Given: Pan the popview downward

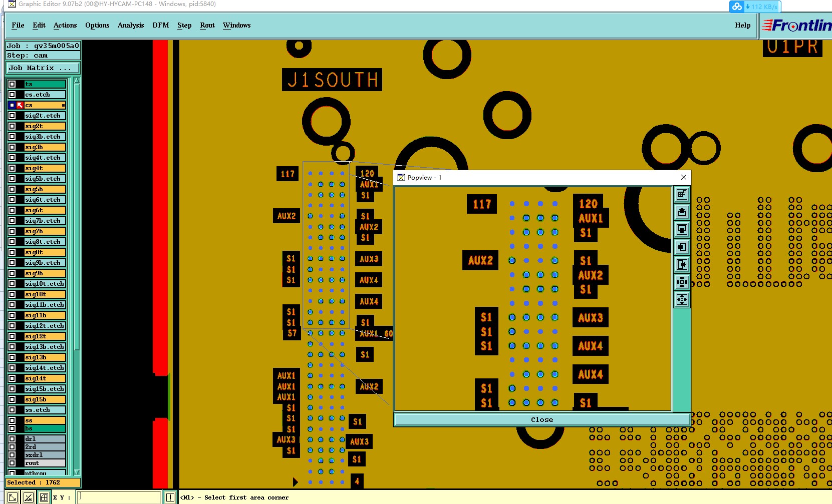Looking at the screenshot, I should point(682,230).
